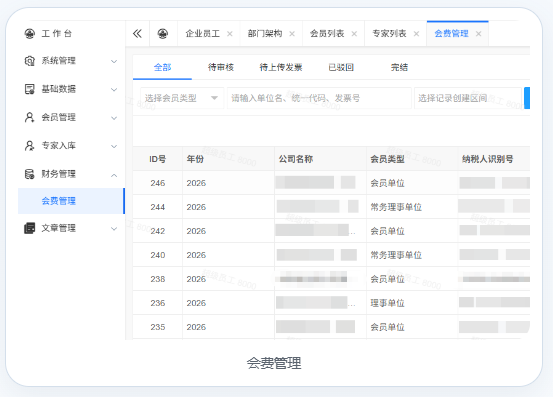Click 会员单位 in row 246
This screenshot has height=397, width=553.
point(387,183)
